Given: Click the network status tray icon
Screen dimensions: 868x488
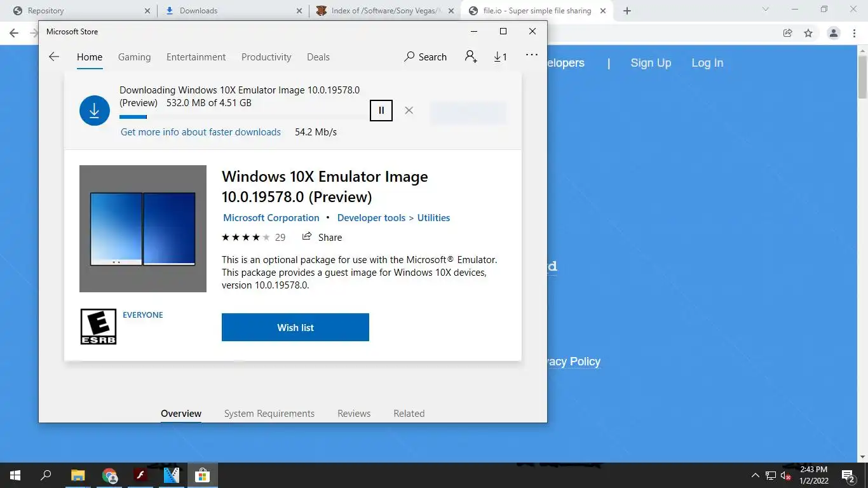Looking at the screenshot, I should [771, 475].
